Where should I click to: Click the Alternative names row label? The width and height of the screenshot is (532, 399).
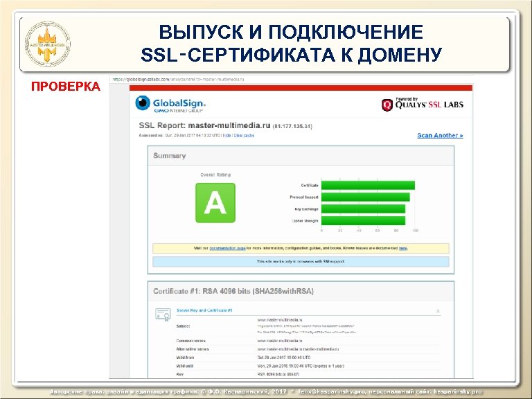pyautogui.click(x=193, y=349)
